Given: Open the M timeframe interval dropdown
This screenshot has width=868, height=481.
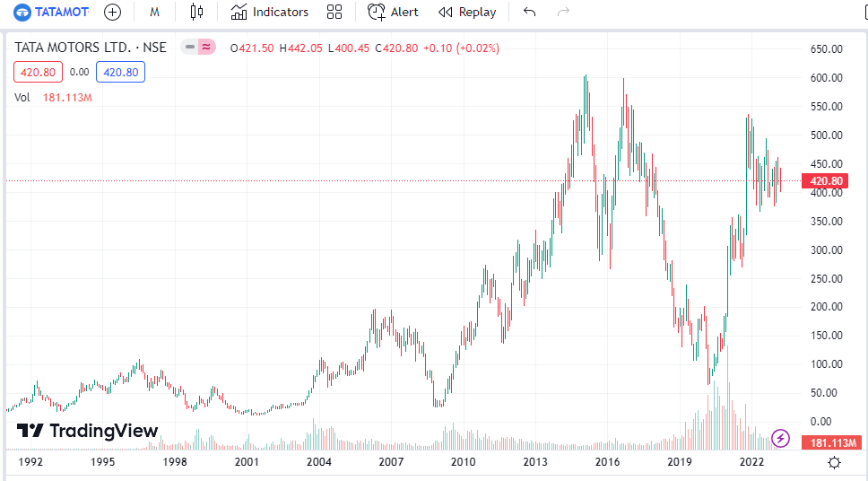Looking at the screenshot, I should [x=154, y=12].
